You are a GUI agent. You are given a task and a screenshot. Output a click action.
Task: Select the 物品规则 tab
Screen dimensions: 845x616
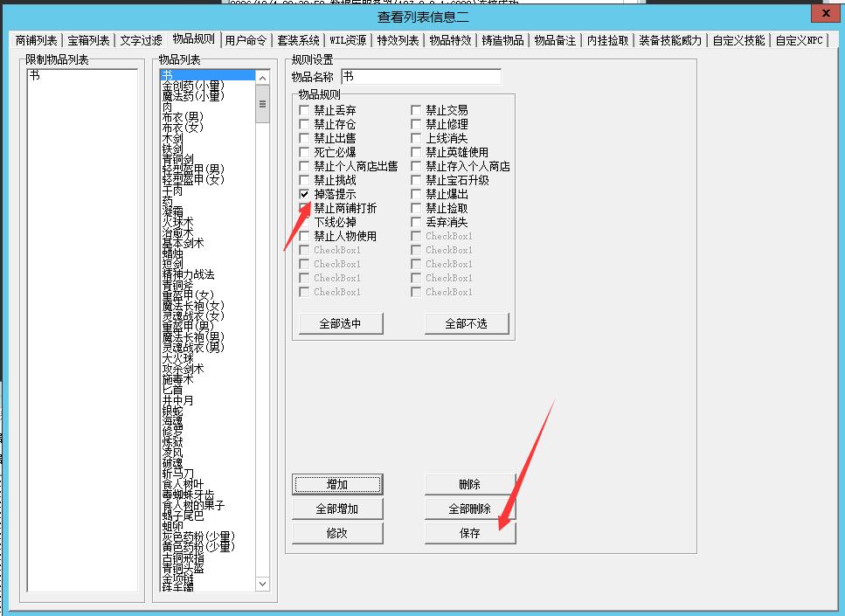[x=193, y=38]
